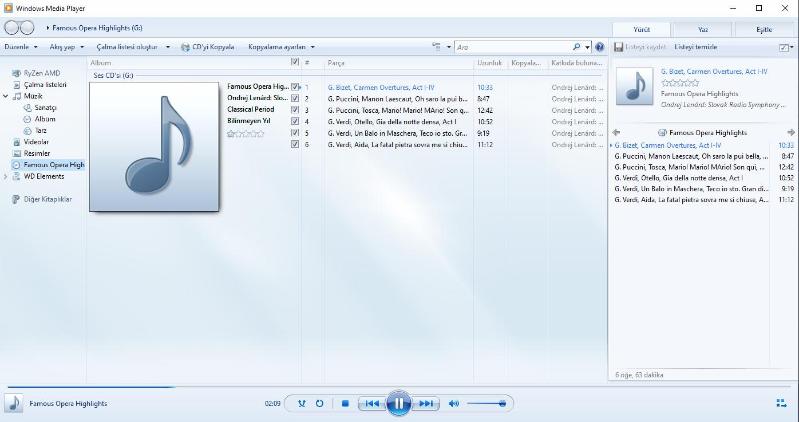Skip to next track
Screen dimensions: 799x422
[x=426, y=404]
